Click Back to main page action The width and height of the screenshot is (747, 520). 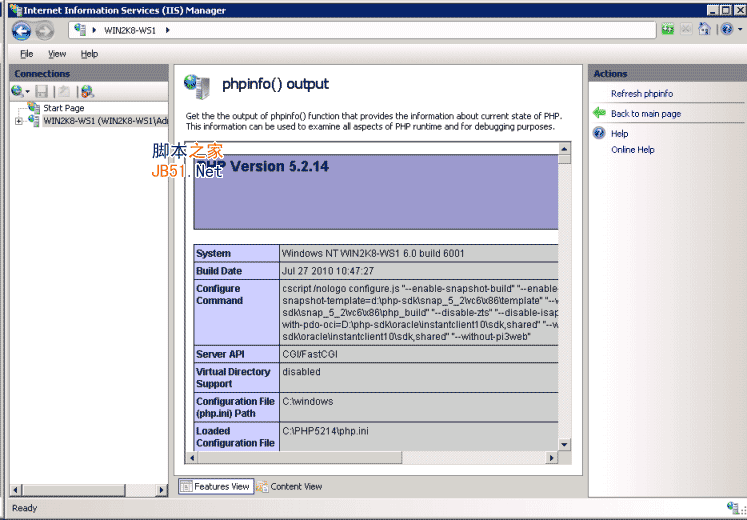click(646, 113)
